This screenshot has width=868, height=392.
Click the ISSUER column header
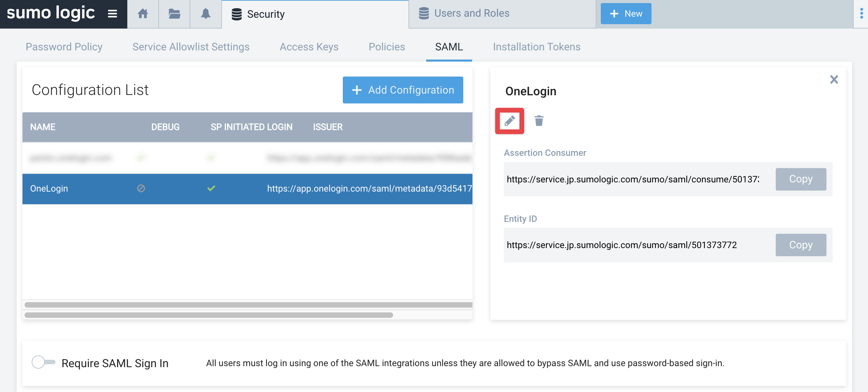[328, 127]
